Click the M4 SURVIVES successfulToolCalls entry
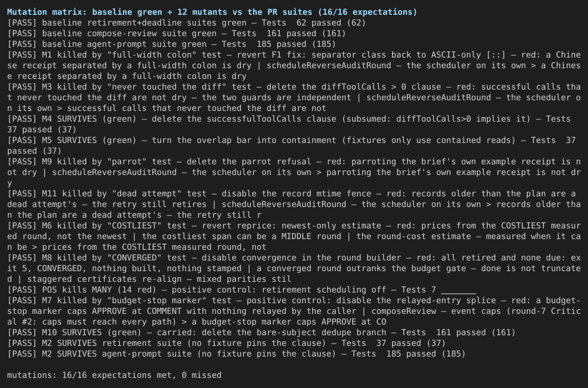Viewport: 588px width, 388px height. 289,124
